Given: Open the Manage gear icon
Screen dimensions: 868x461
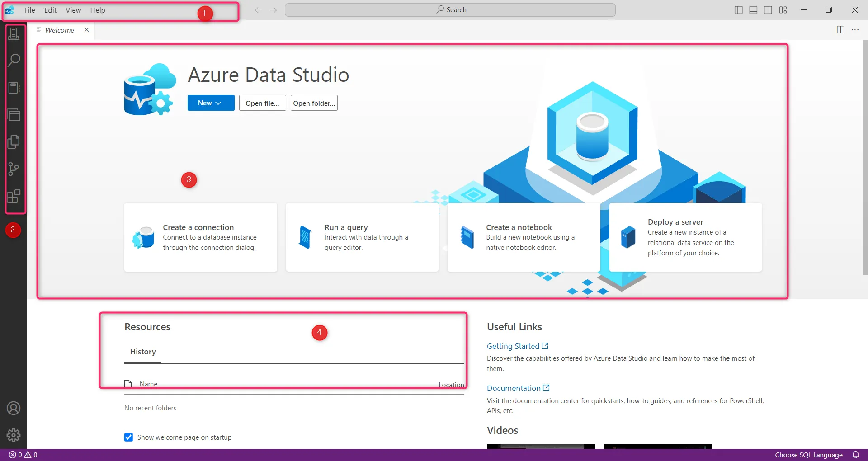Looking at the screenshot, I should click(14, 435).
